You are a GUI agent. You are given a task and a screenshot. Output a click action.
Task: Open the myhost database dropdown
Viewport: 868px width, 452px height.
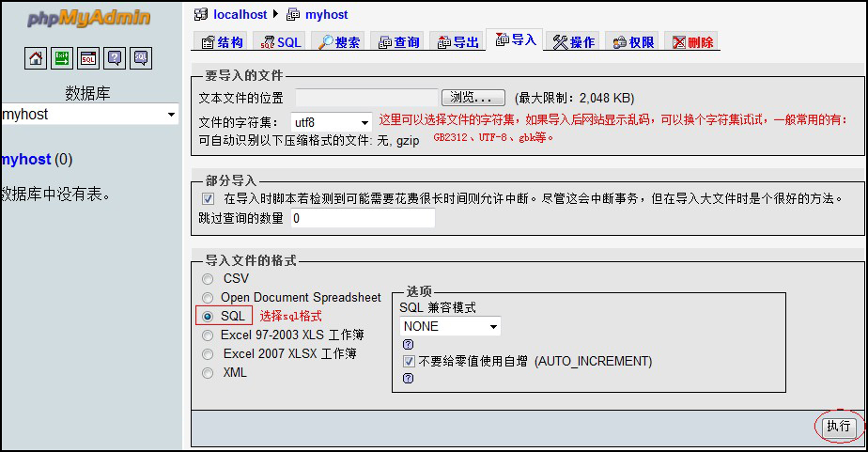[90, 115]
